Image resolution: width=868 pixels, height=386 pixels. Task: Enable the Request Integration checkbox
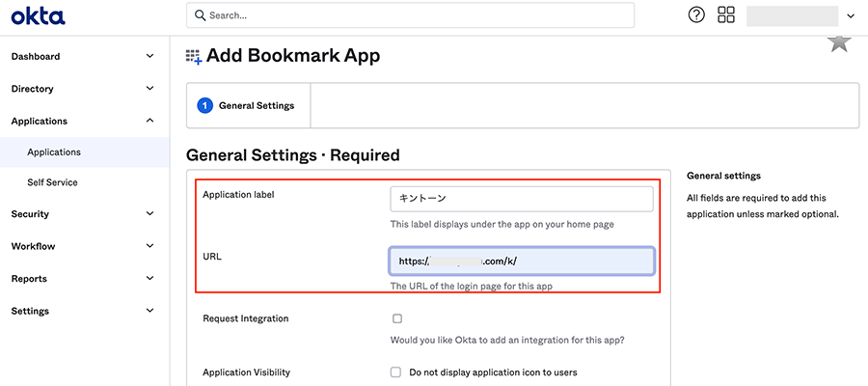pyautogui.click(x=396, y=318)
